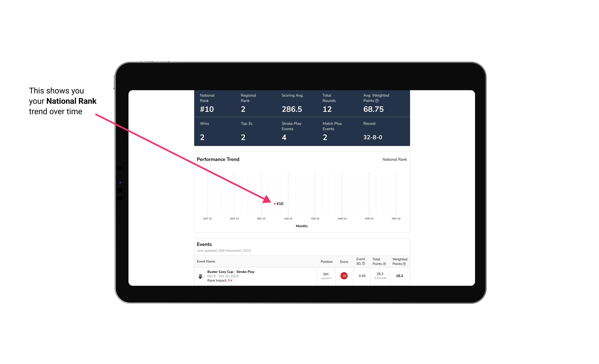The height and width of the screenshot is (364, 599).
Task: Click the DEC 23 month marker on x-axis
Action: tap(261, 219)
